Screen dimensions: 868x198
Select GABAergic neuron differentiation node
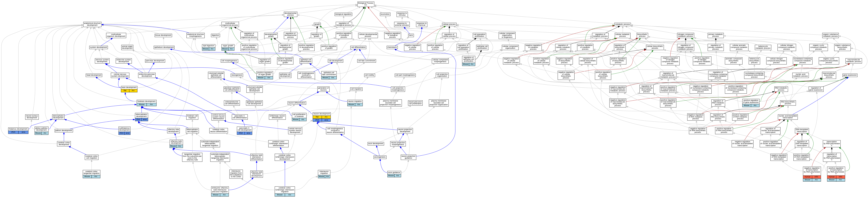277,117
